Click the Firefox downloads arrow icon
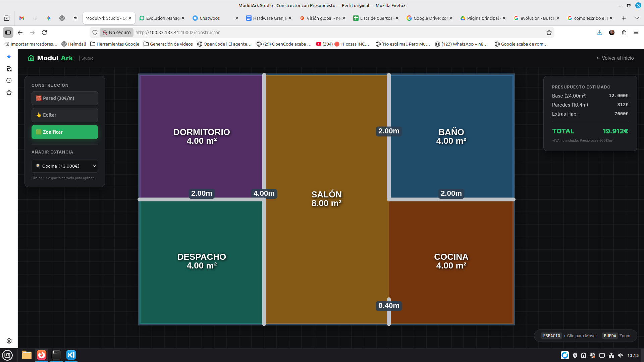644x362 pixels. click(599, 33)
